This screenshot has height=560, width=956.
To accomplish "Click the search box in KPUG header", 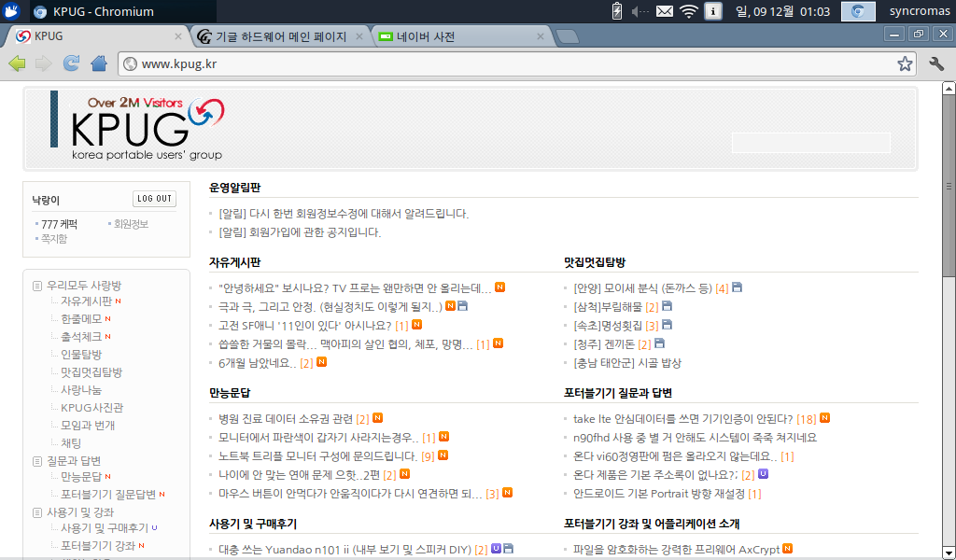I will pos(811,143).
